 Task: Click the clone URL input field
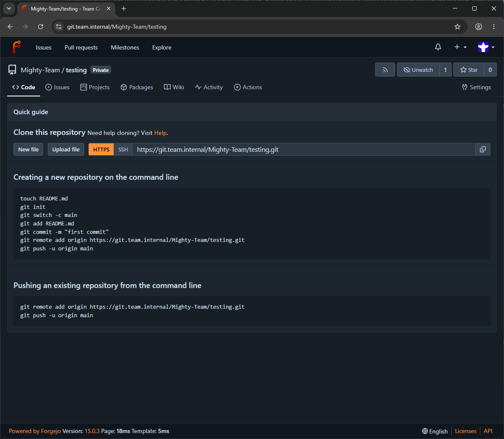[304, 149]
